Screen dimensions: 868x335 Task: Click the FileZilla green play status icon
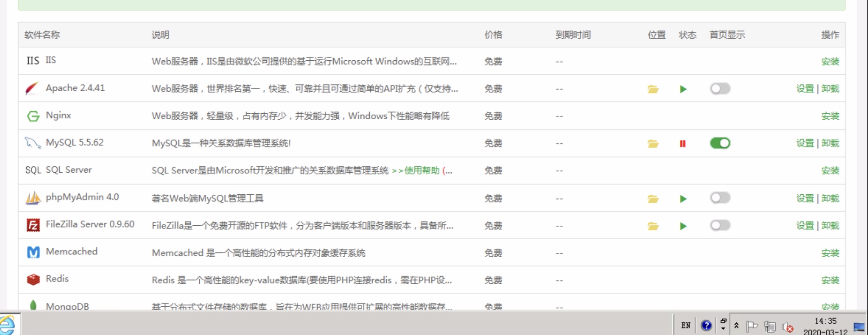(683, 226)
